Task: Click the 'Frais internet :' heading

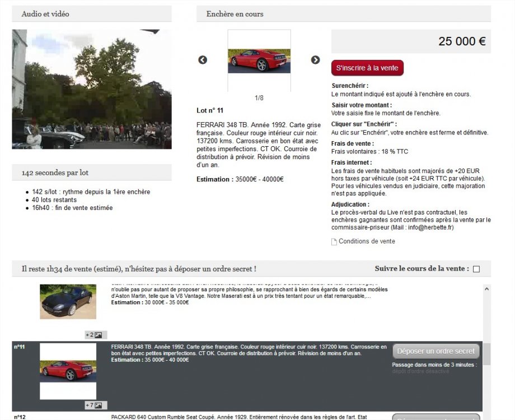Action: (x=352, y=162)
